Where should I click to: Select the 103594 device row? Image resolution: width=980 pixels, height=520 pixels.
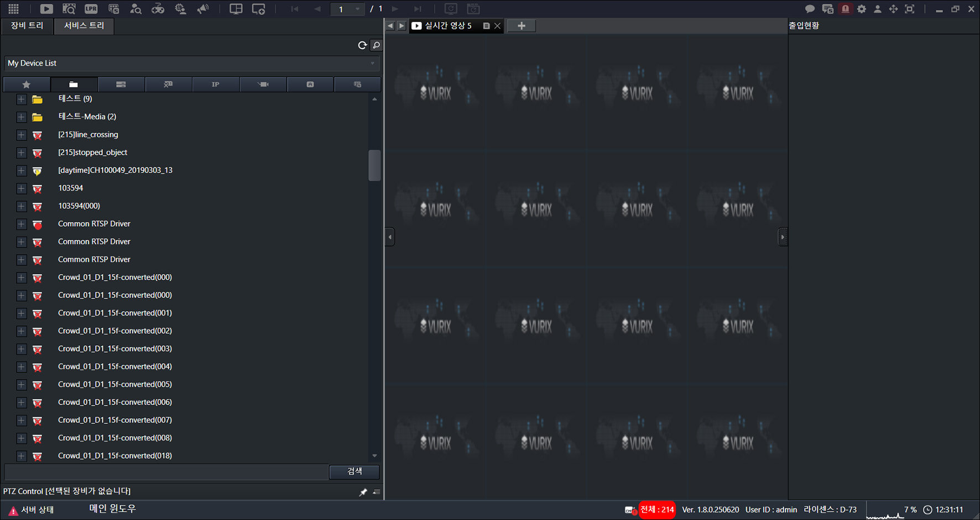[71, 188]
